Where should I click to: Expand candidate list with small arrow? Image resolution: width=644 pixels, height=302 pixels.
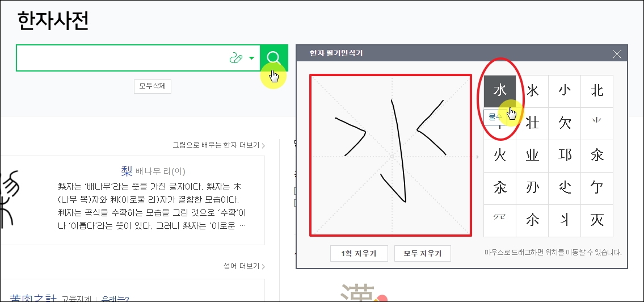[477, 157]
